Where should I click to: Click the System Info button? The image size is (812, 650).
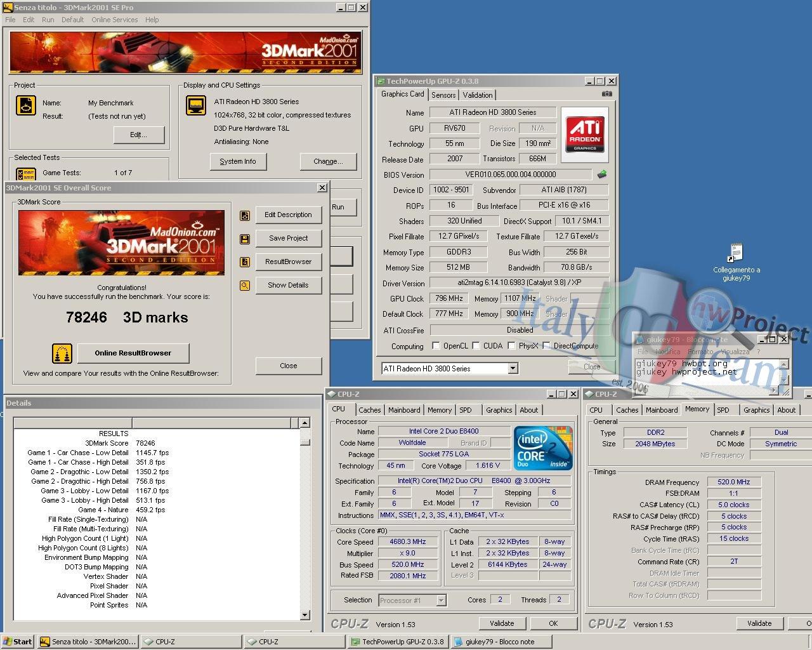(238, 162)
